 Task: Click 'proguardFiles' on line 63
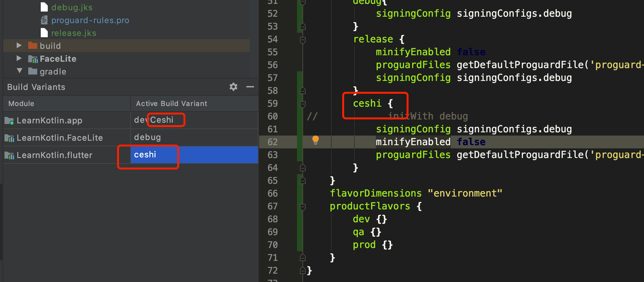(x=413, y=155)
